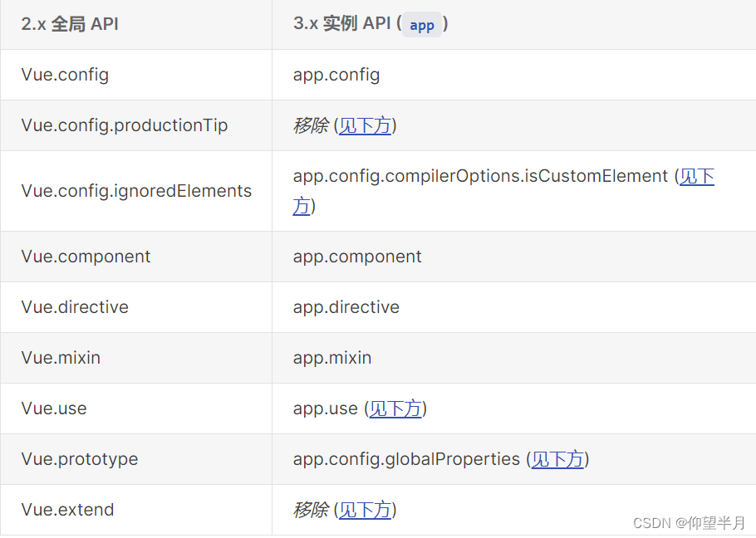Click the Vue.component cell
756x538 pixels.
[86, 257]
